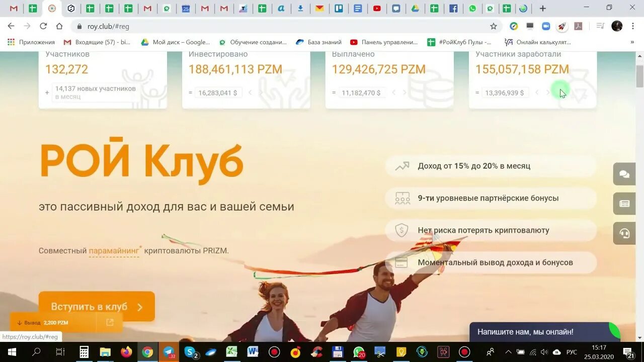The image size is (644, 362).
Task: Open the Мой диск – Google bookmark
Action: coord(176,42)
